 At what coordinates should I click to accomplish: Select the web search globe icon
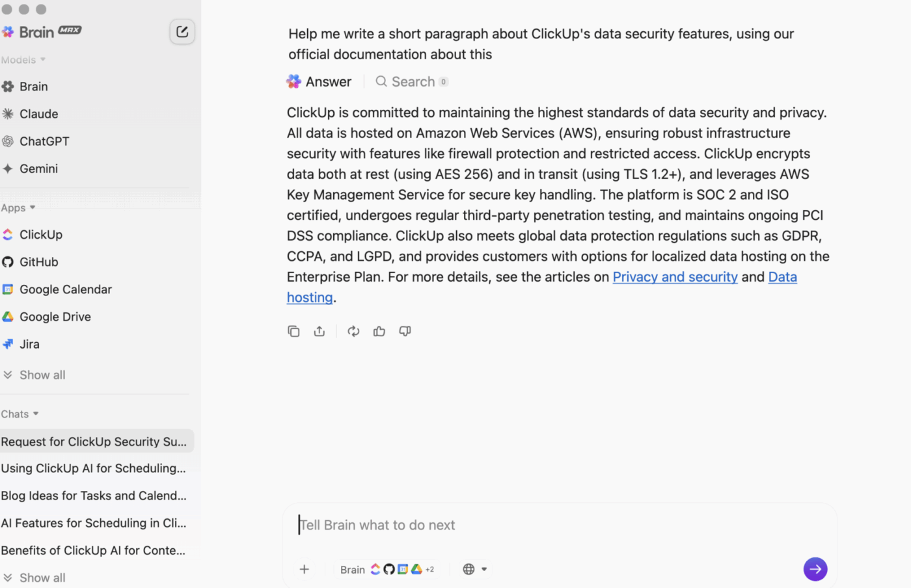(x=470, y=568)
